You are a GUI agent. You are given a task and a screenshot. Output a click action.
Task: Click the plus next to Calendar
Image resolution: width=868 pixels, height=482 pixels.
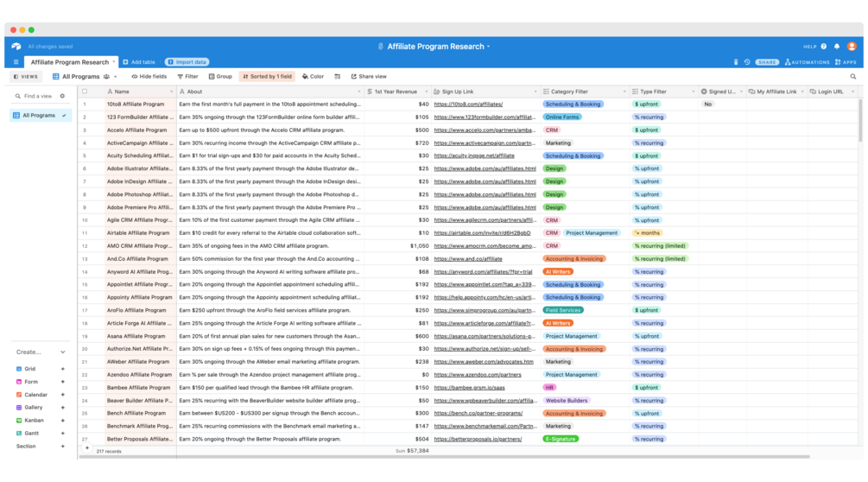click(62, 395)
